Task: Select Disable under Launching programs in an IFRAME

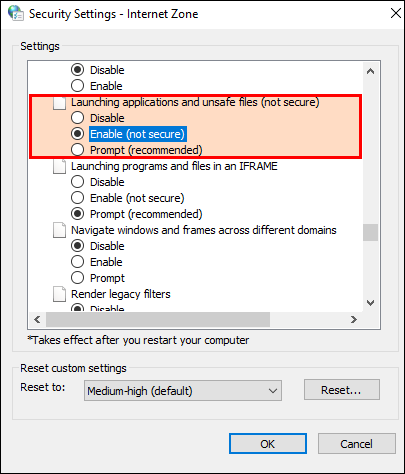Action: tap(77, 182)
